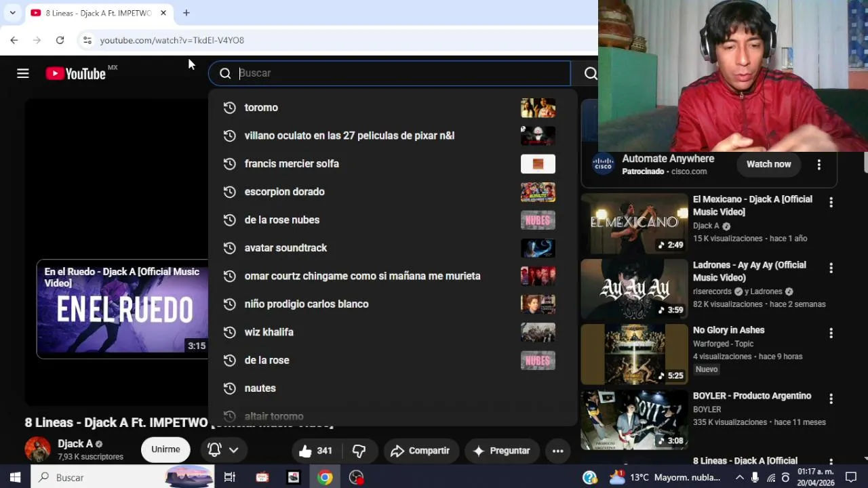Go to the YouTube home logo
The height and width of the screenshot is (488, 868).
click(75, 73)
